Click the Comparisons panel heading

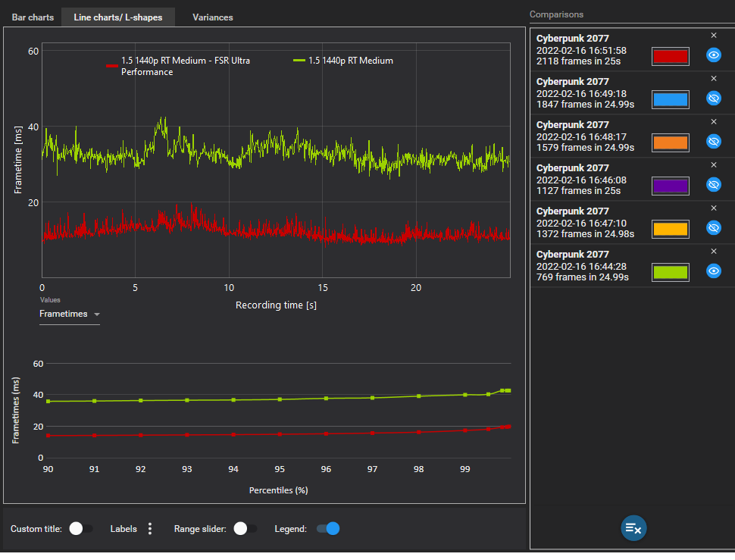coord(556,14)
